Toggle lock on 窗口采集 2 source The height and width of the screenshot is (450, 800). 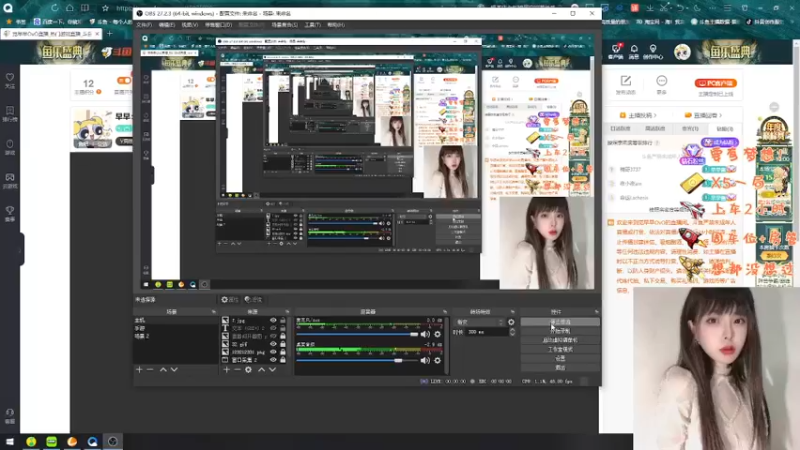coord(283,360)
